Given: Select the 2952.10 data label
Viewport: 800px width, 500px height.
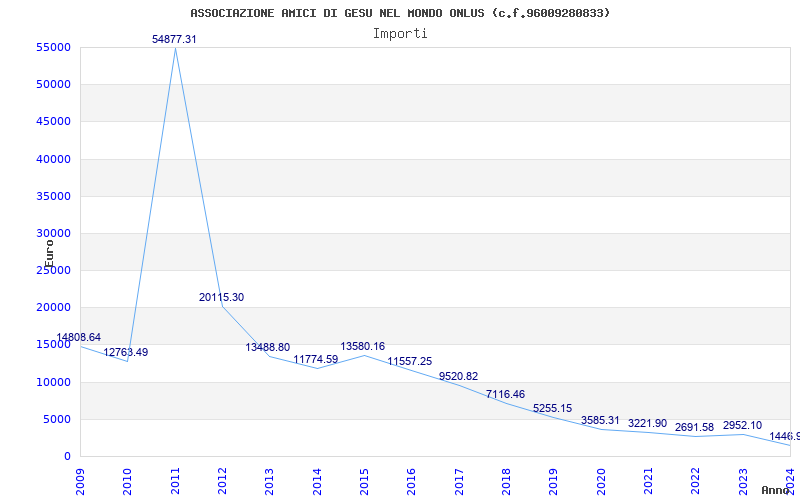Looking at the screenshot, I should pos(742,425).
